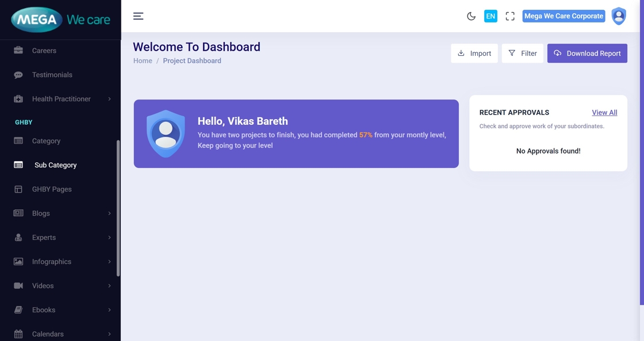Toggle fullscreen mode icon
644x341 pixels.
coord(510,16)
